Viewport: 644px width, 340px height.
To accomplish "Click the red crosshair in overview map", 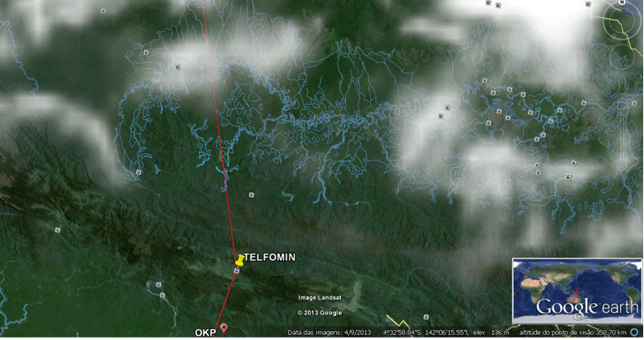I will pyautogui.click(x=577, y=292).
